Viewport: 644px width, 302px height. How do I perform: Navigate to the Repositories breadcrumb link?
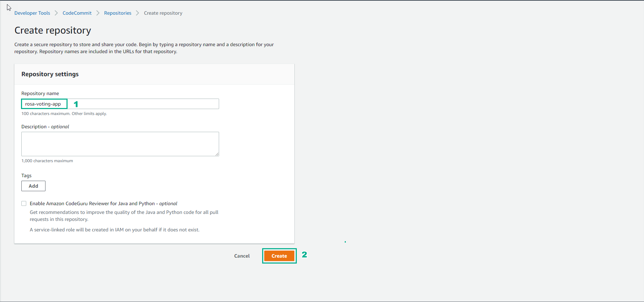pyautogui.click(x=118, y=13)
